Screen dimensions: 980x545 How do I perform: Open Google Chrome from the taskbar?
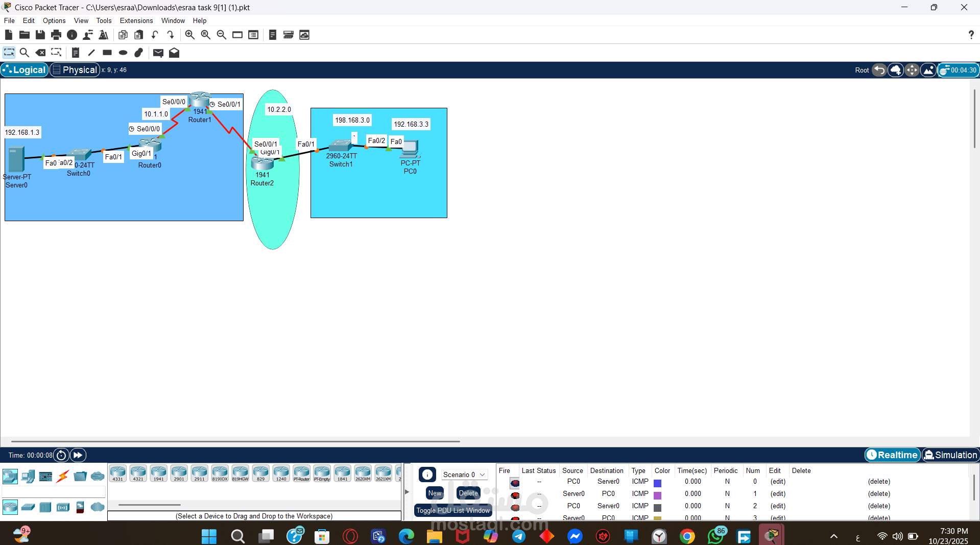click(x=687, y=536)
